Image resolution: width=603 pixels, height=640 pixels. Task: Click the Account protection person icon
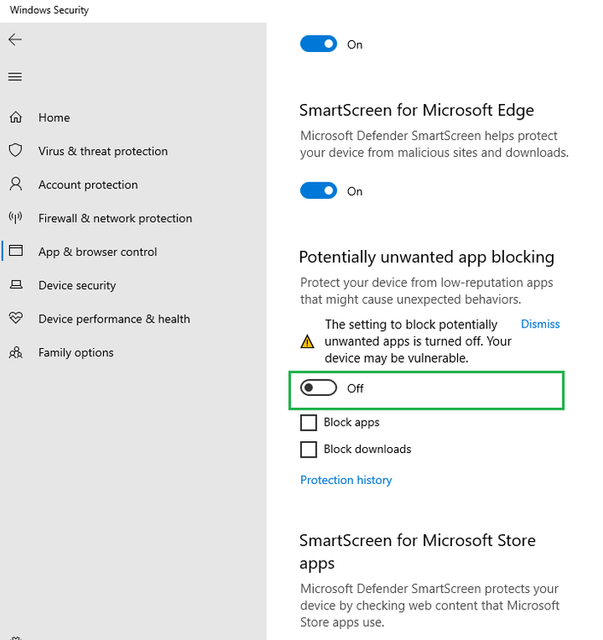(16, 184)
